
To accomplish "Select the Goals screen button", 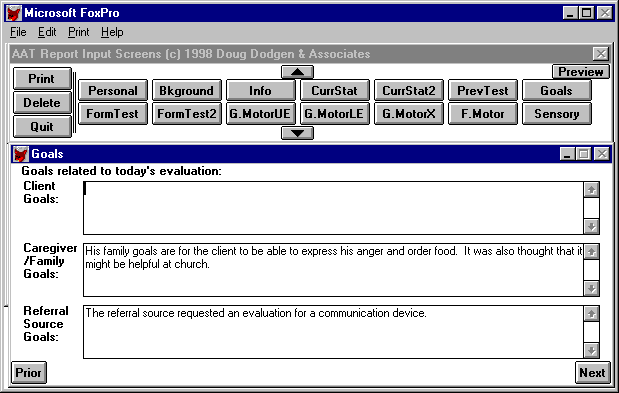I will pyautogui.click(x=557, y=90).
